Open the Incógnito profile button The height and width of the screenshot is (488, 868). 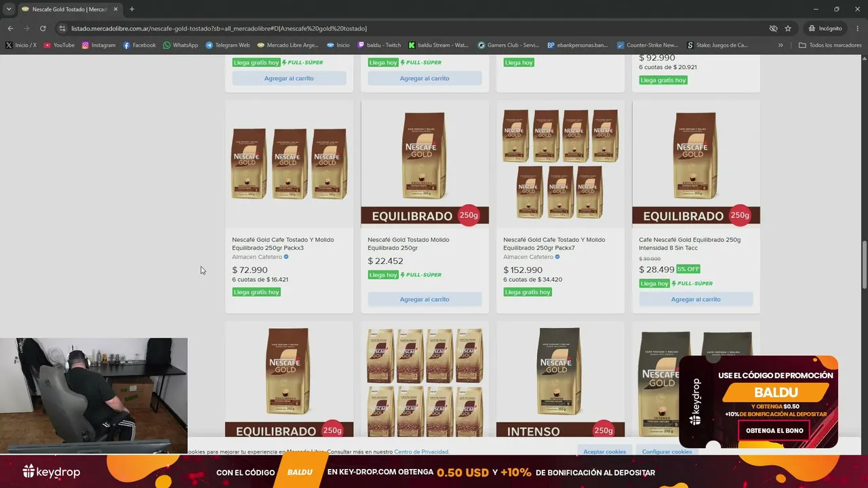[825, 28]
